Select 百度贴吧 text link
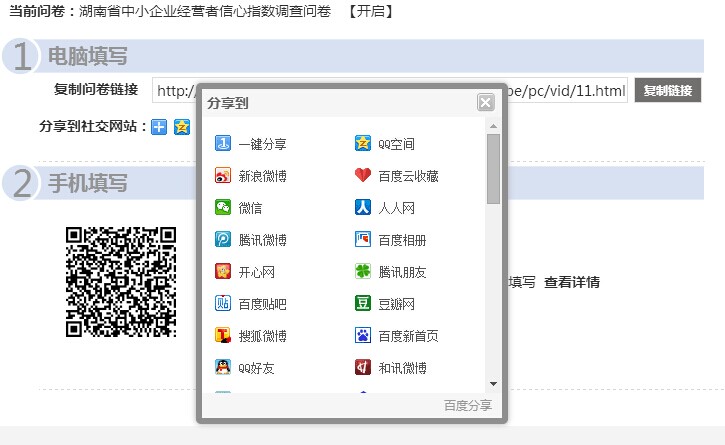 click(x=263, y=304)
